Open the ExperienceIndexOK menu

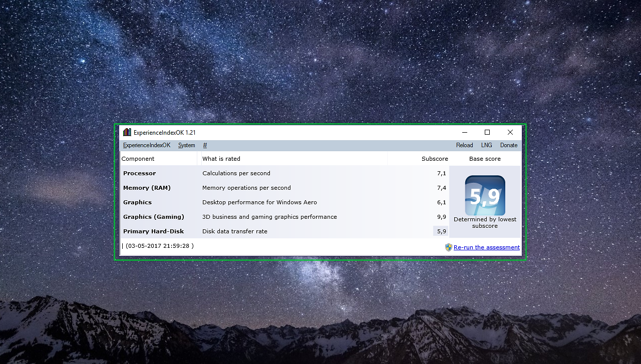[x=147, y=145]
